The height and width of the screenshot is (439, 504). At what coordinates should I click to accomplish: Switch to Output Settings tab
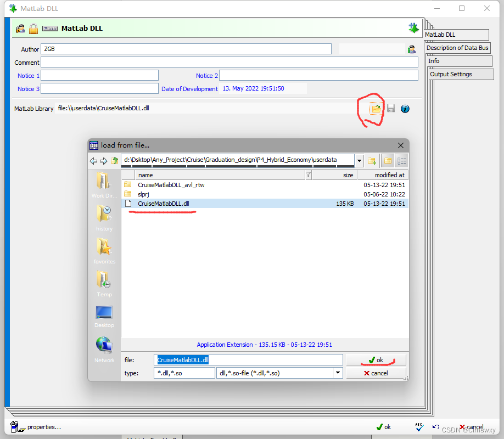461,74
